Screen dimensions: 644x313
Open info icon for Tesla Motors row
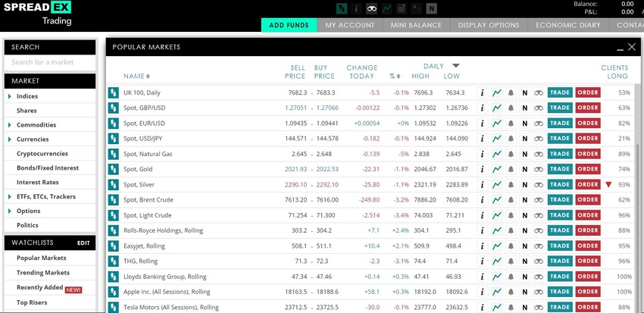pos(482,307)
